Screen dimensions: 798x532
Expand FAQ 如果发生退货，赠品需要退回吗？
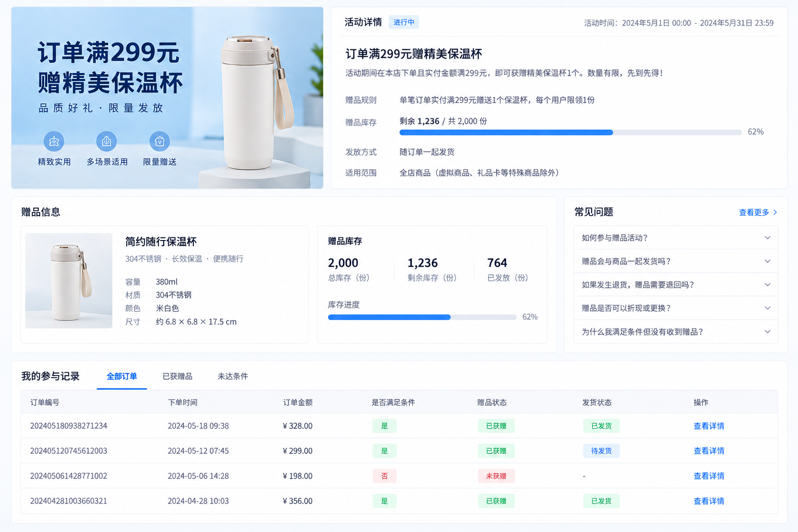(x=676, y=285)
